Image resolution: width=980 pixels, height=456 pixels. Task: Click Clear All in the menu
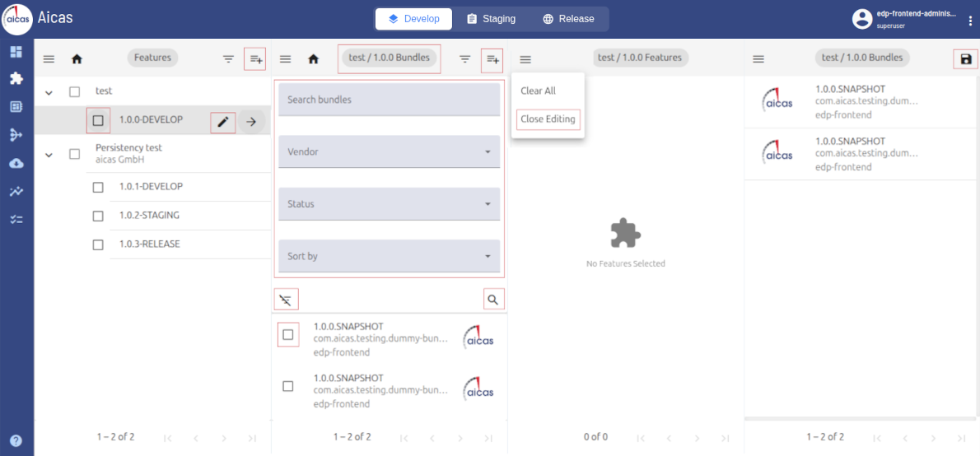(x=538, y=91)
